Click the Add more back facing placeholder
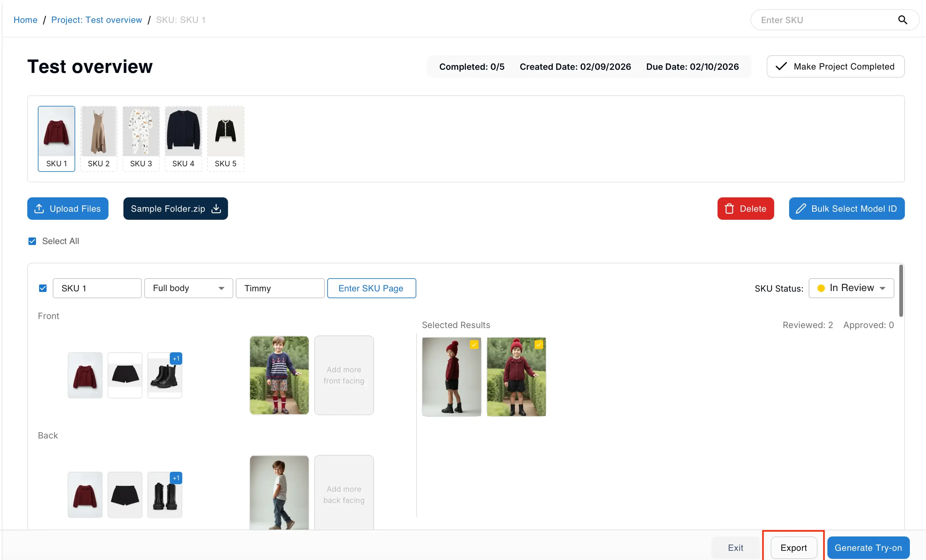The height and width of the screenshot is (560, 926). point(344,493)
